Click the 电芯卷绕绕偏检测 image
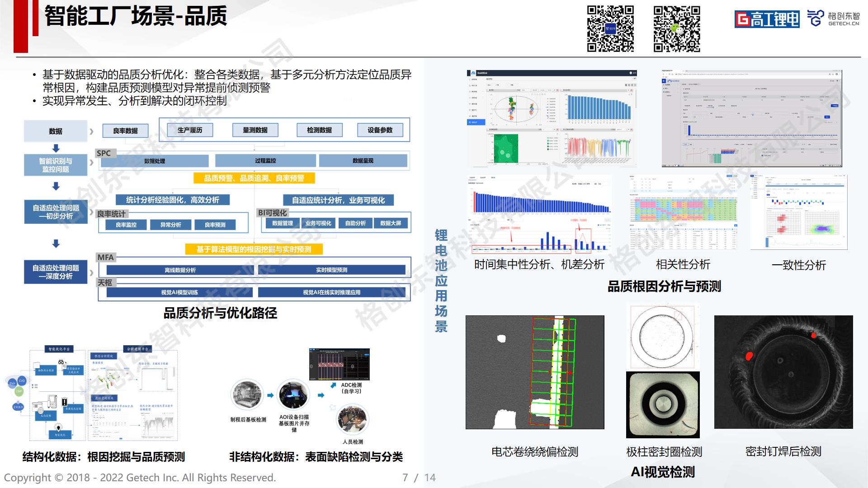Image resolution: width=868 pixels, height=488 pixels. 535,372
